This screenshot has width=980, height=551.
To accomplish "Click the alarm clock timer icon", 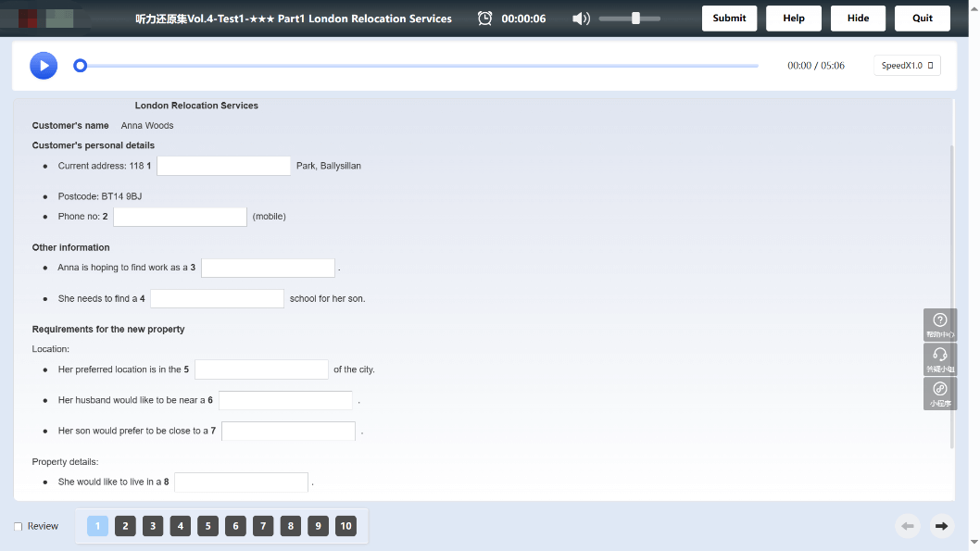I will tap(485, 19).
